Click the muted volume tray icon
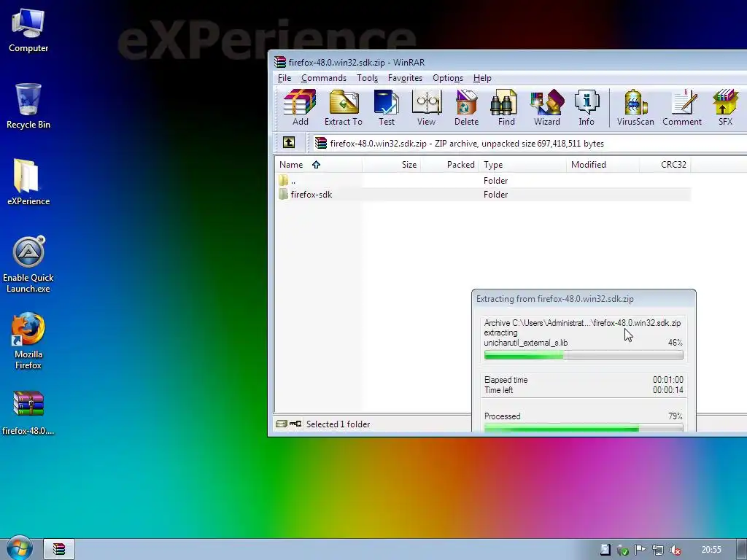The image size is (747, 560). [x=675, y=550]
